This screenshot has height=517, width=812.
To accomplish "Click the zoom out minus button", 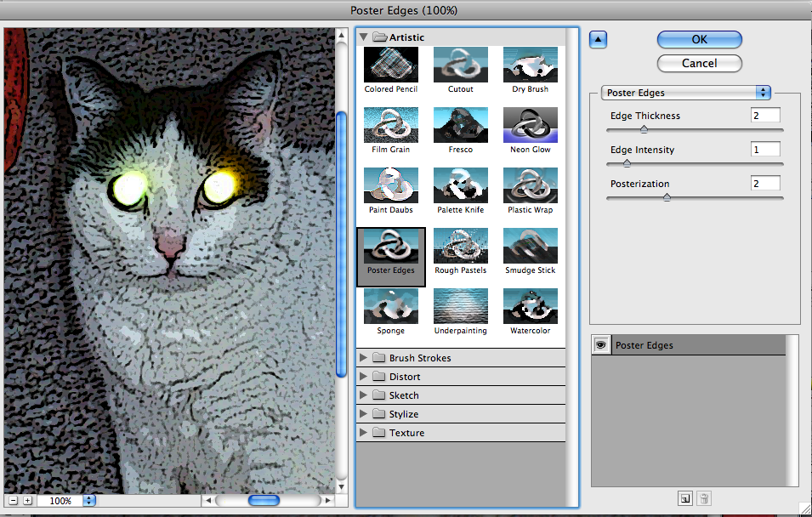I will (14, 501).
